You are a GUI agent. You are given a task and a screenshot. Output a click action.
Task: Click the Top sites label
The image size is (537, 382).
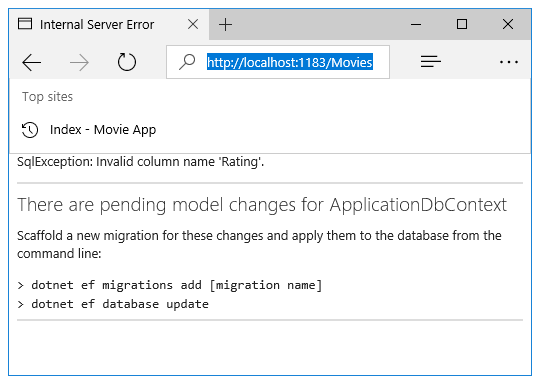(x=48, y=97)
